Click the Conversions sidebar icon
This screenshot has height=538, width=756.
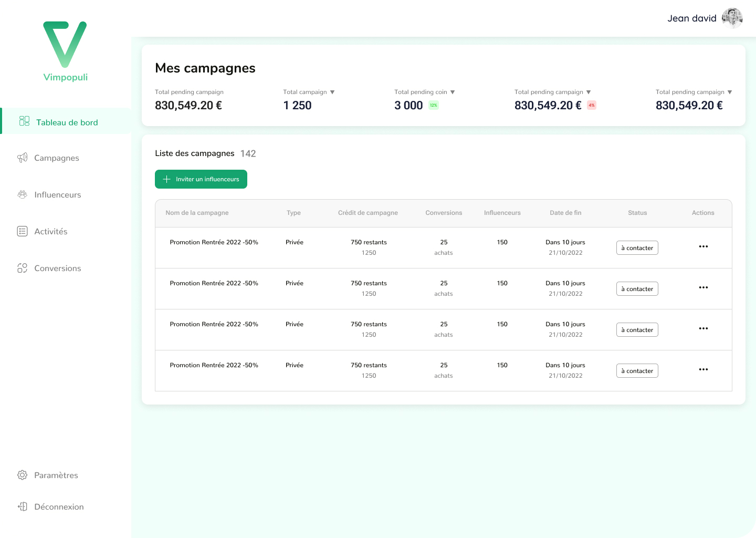[22, 268]
